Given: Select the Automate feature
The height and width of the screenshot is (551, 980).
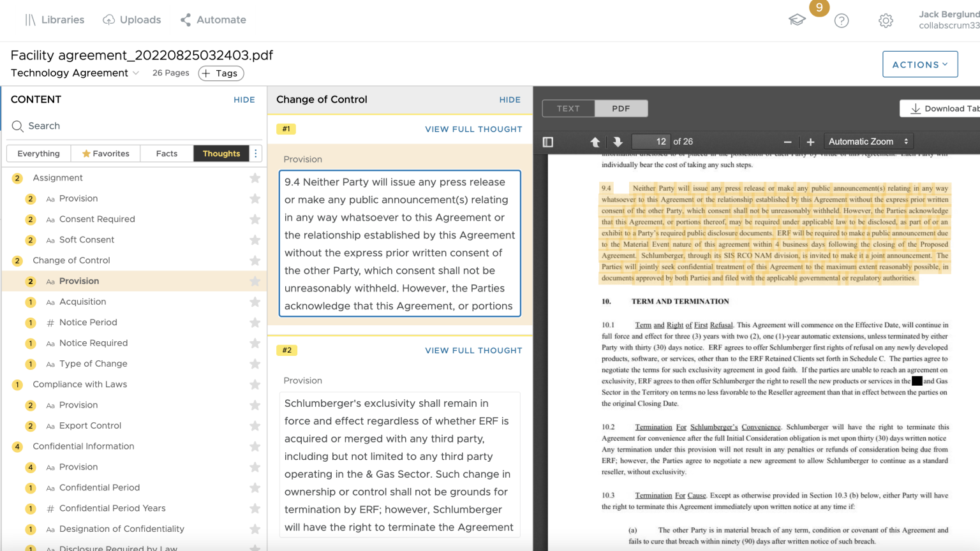Looking at the screenshot, I should click(x=212, y=20).
